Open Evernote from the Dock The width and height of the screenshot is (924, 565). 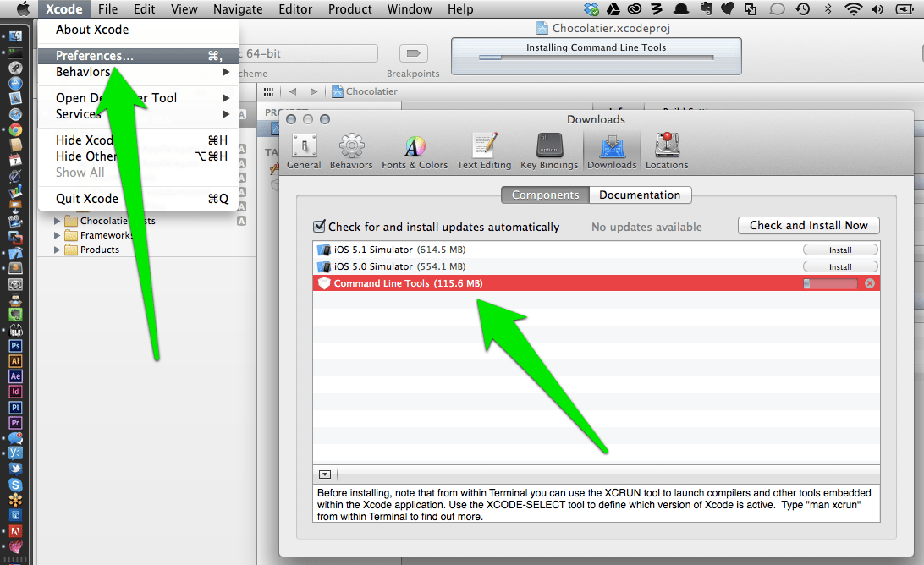(15, 315)
